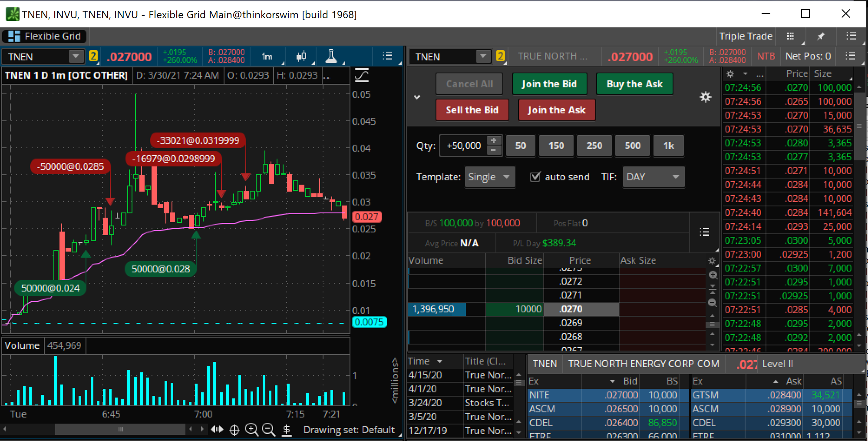Open the TIF DAY dropdown
Screen dimensions: 868x441
(653, 177)
